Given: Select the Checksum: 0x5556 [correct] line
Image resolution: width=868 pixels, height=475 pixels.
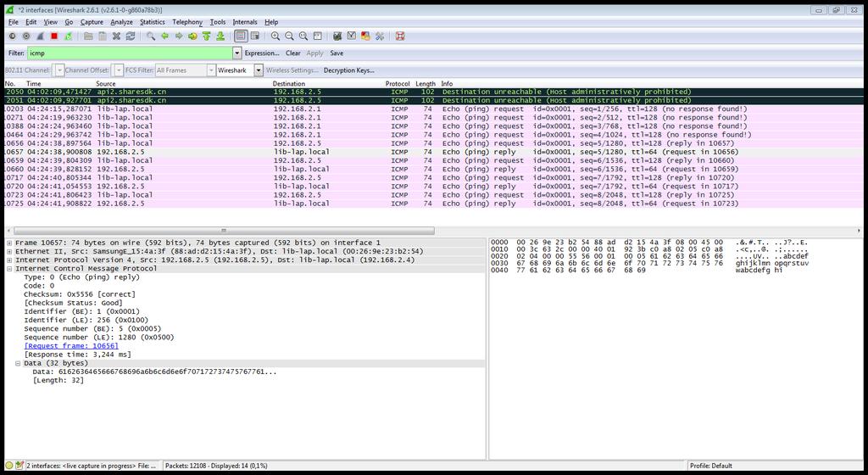Looking at the screenshot, I should (x=79, y=294).
